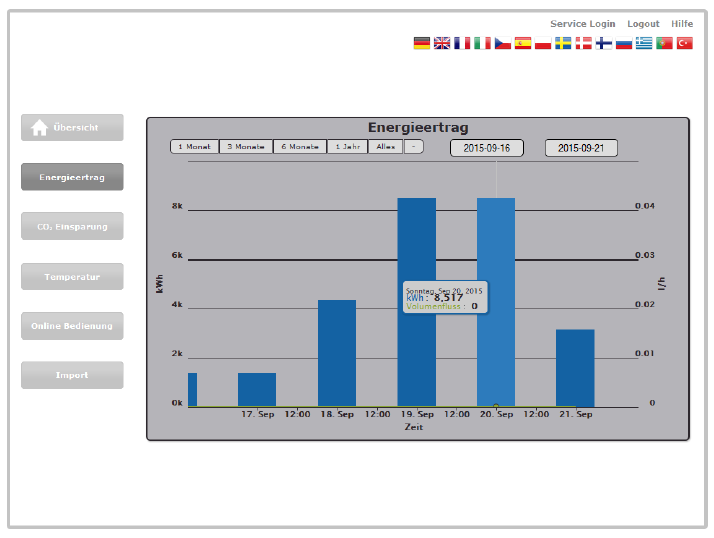The image size is (714, 538).
Task: Set chart range to 1 Monat
Action: pos(194,147)
